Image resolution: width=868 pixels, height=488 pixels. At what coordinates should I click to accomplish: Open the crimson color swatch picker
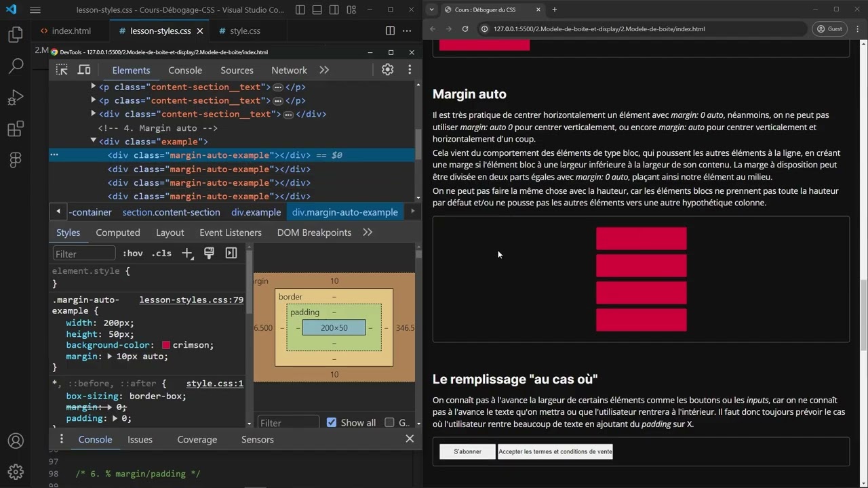[166, 345]
